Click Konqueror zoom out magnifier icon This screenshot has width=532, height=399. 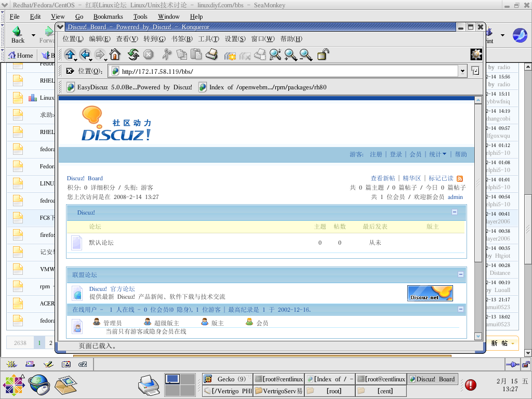(305, 54)
